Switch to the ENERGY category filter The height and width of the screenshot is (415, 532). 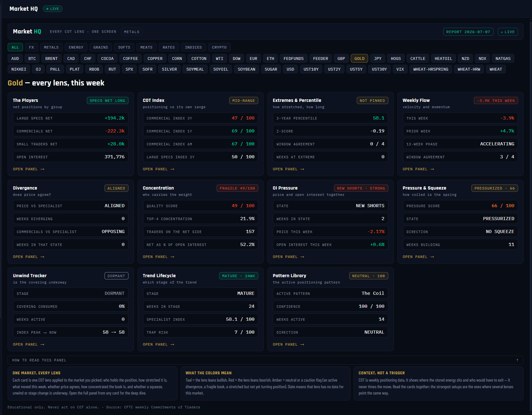tap(76, 47)
